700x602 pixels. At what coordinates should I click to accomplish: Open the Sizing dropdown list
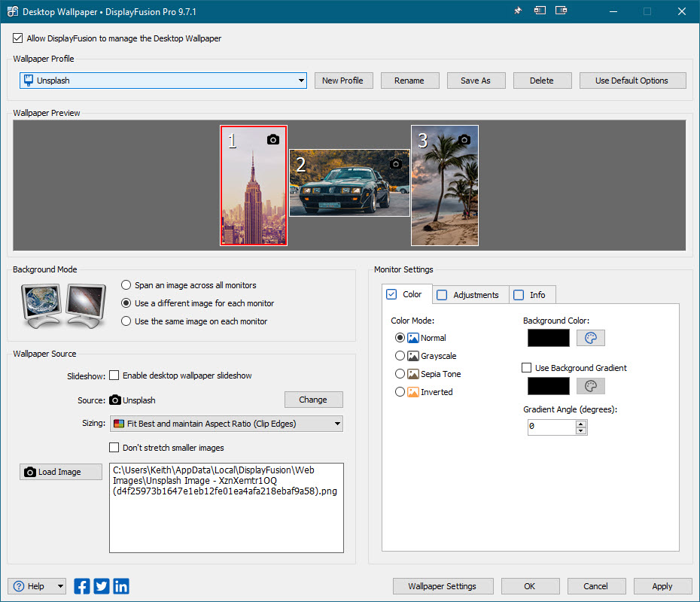[337, 424]
